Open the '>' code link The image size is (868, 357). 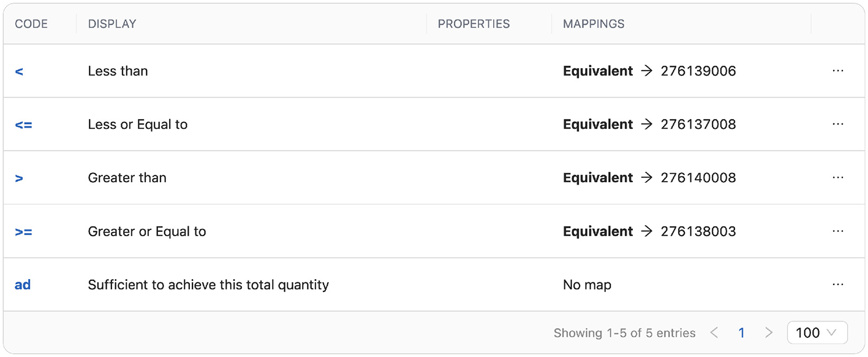click(19, 178)
